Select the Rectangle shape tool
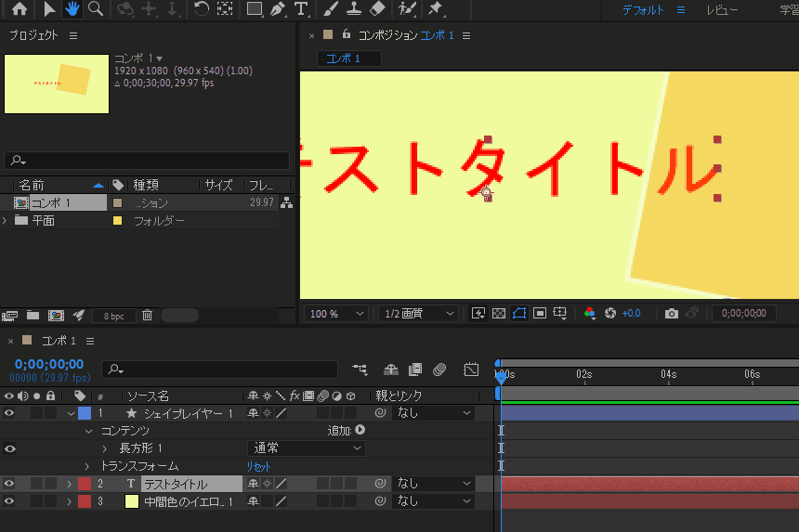Screen dimensions: 799x532 [255, 8]
